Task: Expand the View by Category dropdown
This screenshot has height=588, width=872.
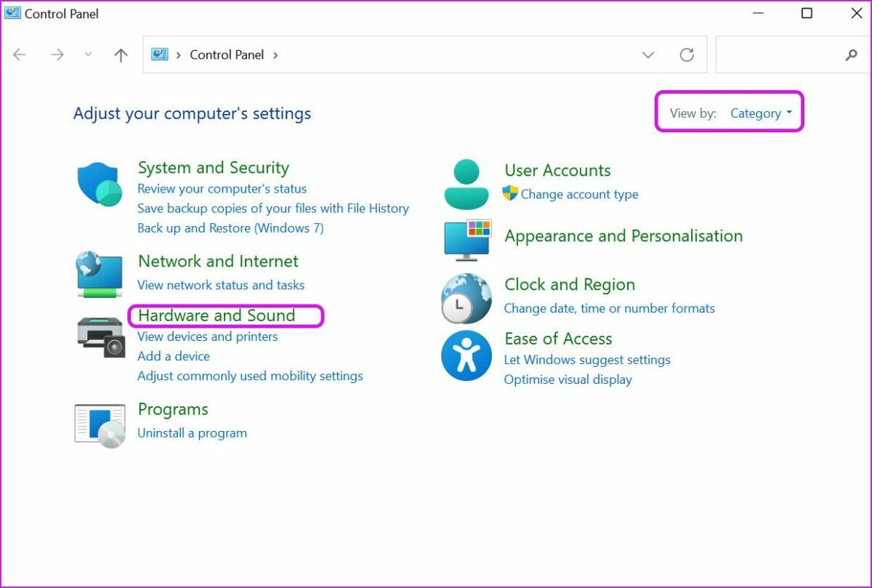Action: coord(761,113)
